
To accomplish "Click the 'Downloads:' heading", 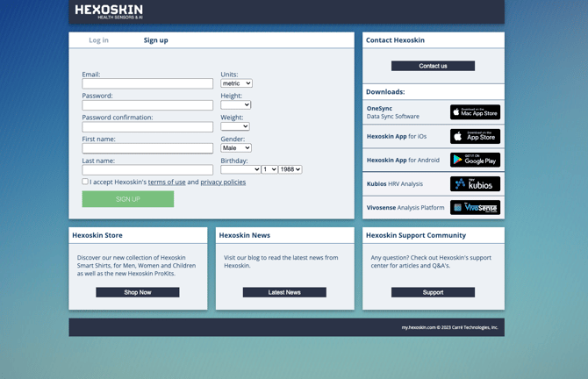I will coord(385,92).
